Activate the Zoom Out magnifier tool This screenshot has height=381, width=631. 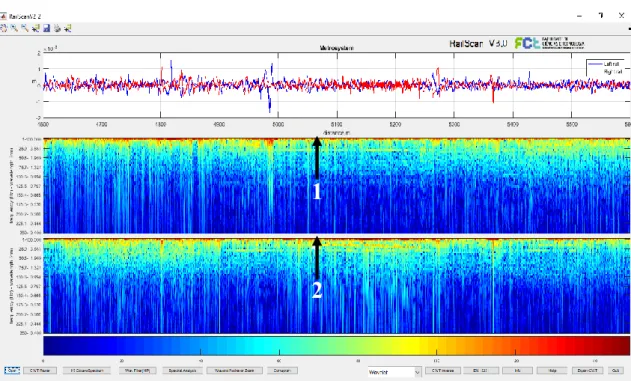25,28
